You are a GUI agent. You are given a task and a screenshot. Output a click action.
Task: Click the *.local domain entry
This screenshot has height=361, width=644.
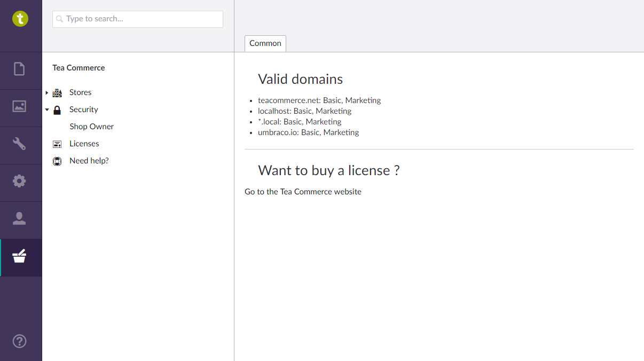click(300, 122)
